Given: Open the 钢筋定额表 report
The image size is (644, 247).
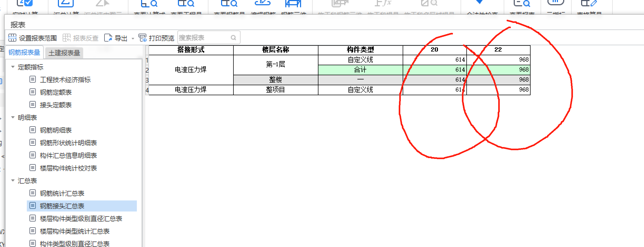Looking at the screenshot, I should (x=56, y=92).
